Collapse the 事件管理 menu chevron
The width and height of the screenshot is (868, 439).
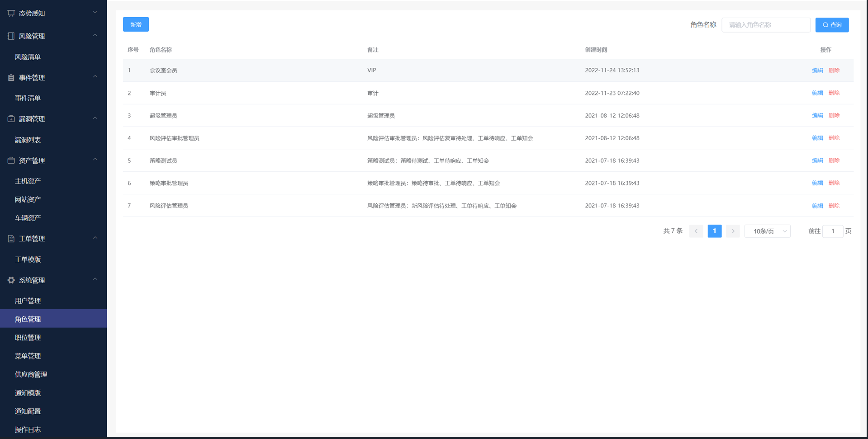click(95, 77)
